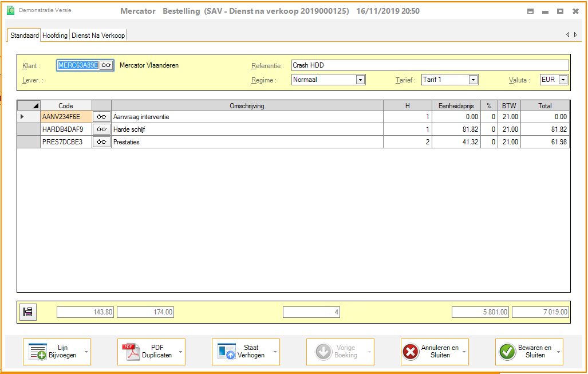Image resolution: width=588 pixels, height=374 pixels.
Task: Expand the Regime dropdown showing Normaal
Action: [360, 80]
